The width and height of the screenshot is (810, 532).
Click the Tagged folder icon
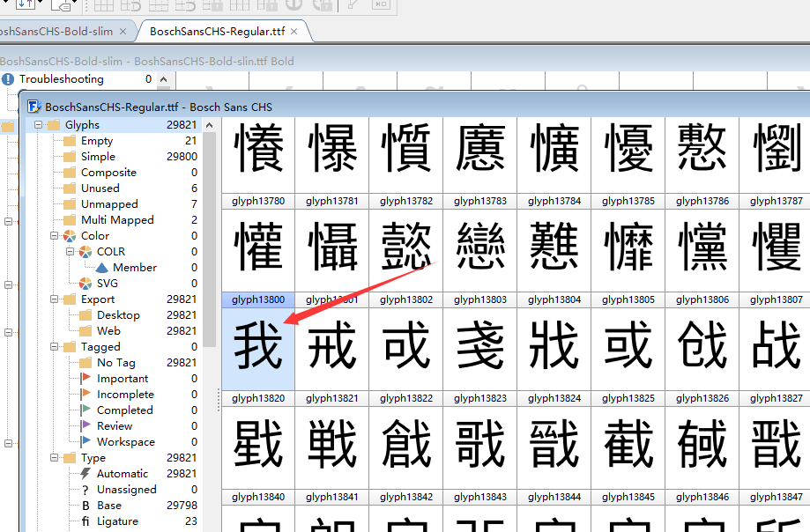tap(70, 347)
